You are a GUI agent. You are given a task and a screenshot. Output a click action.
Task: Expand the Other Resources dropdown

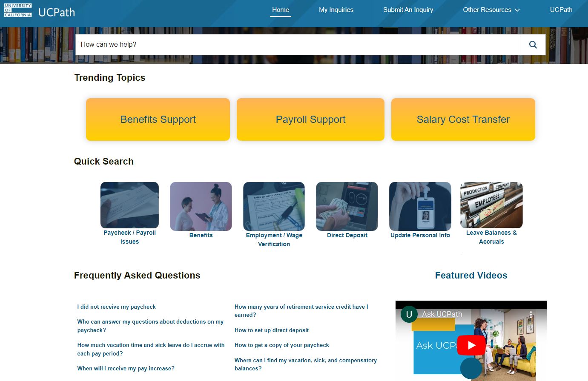click(x=491, y=10)
